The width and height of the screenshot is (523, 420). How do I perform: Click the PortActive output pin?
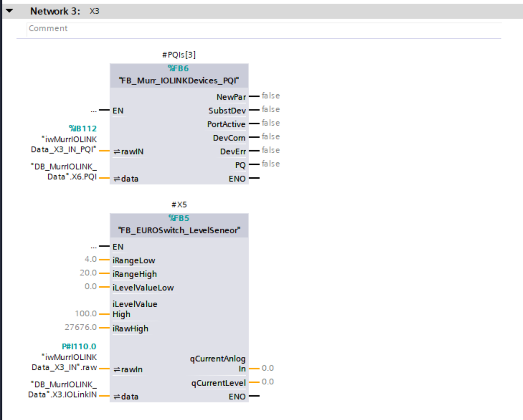226,124
